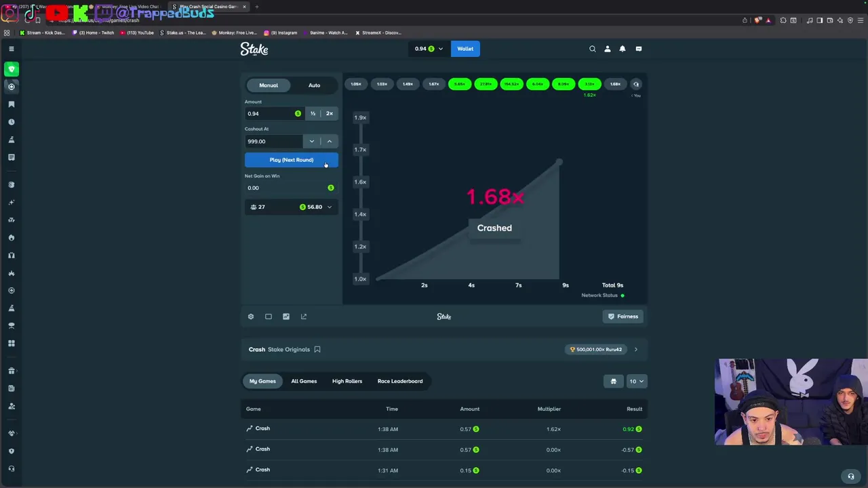Open Brave wallet toolbar icon
Image resolution: width=868 pixels, height=488 pixels.
tap(830, 20)
